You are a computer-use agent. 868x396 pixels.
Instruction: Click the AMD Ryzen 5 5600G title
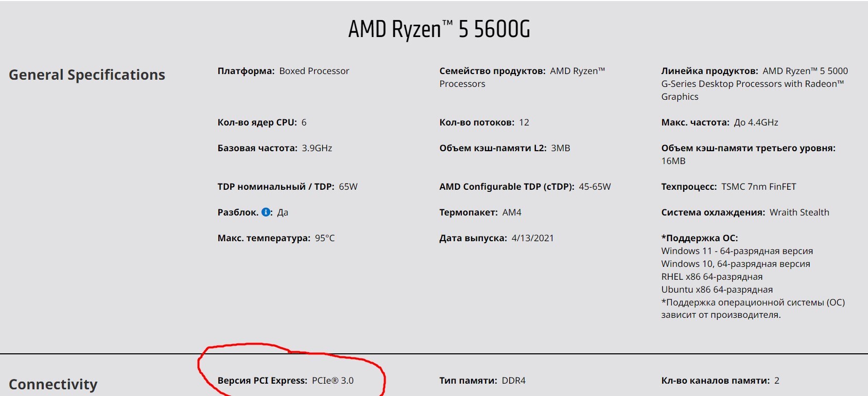439,29
